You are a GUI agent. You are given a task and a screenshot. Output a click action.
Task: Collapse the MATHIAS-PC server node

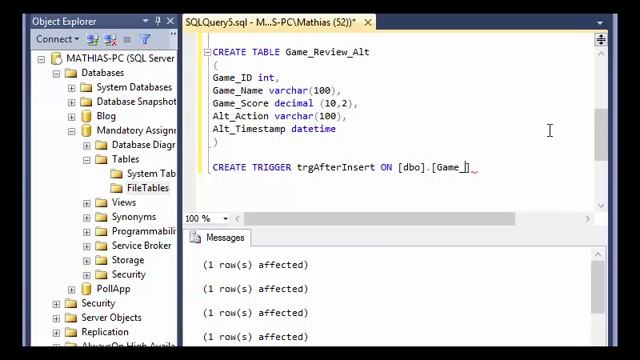point(41,60)
